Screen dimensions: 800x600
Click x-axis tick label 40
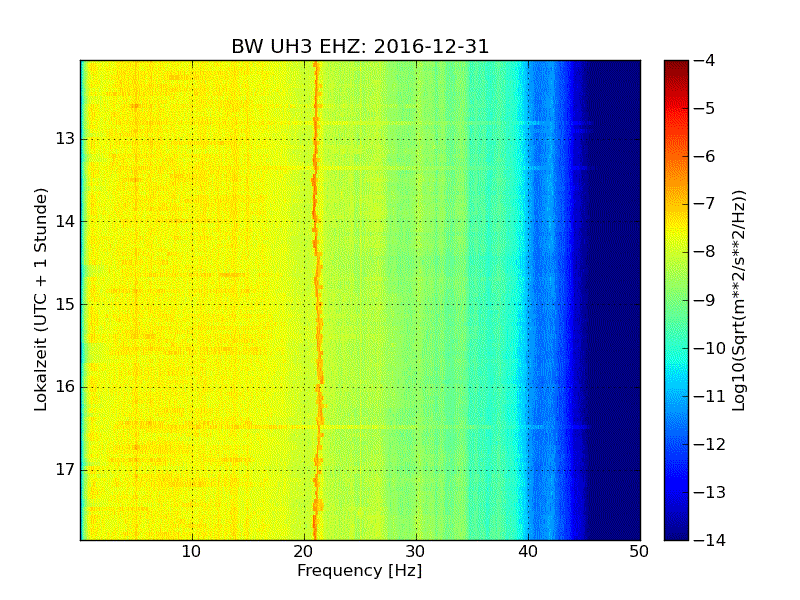[528, 552]
